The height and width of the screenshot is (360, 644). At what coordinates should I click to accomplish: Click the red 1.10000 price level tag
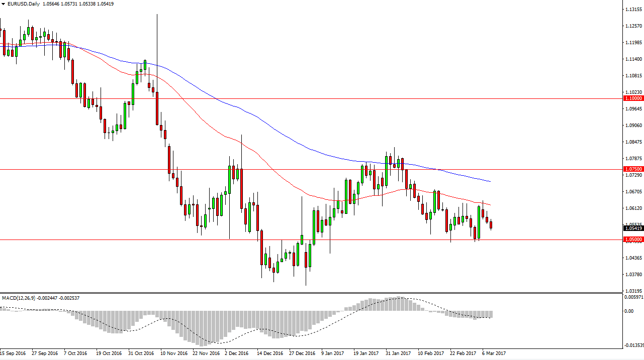click(x=633, y=98)
